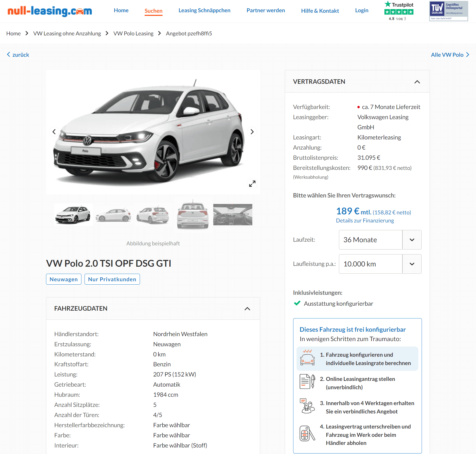Click the Kilometerleasing value
The image size is (476, 454).
pos(379,137)
